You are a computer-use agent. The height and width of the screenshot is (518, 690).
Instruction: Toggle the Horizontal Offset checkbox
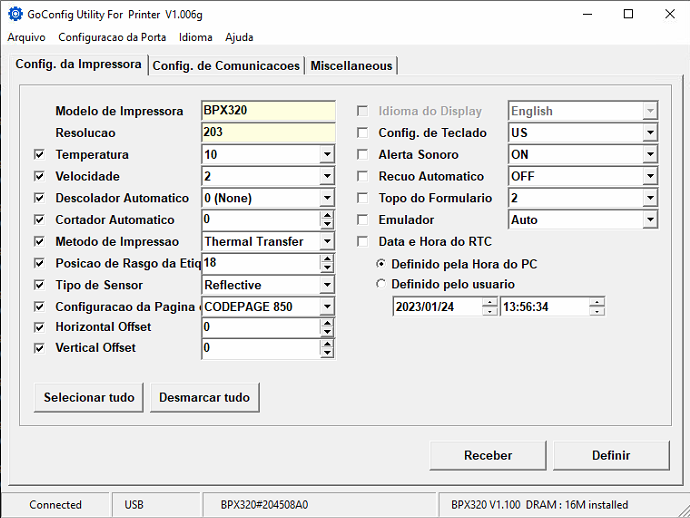point(39,327)
